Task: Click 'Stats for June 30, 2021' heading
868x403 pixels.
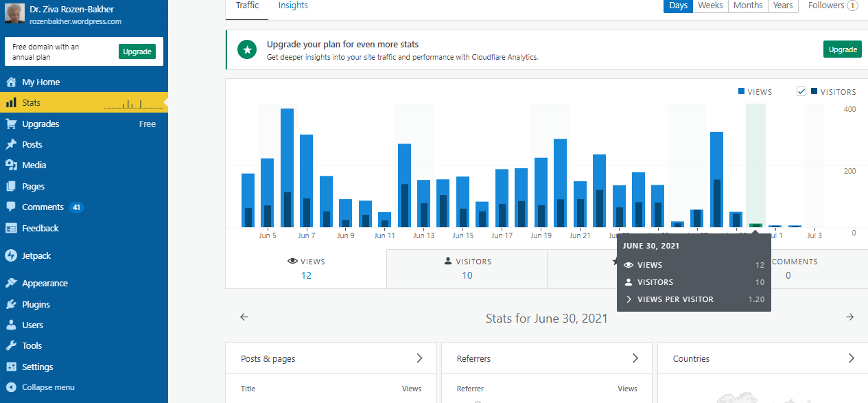Action: click(x=547, y=318)
